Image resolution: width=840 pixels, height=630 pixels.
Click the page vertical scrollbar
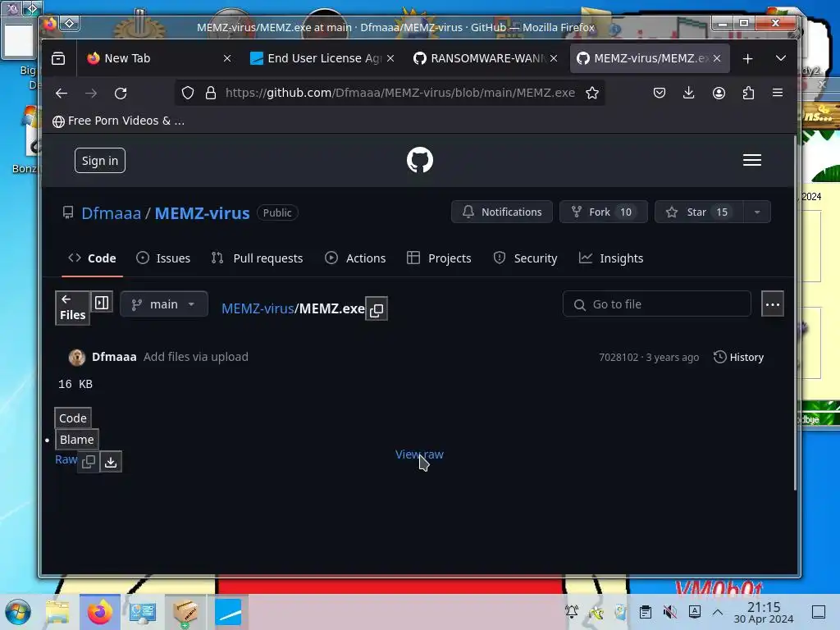(x=794, y=313)
